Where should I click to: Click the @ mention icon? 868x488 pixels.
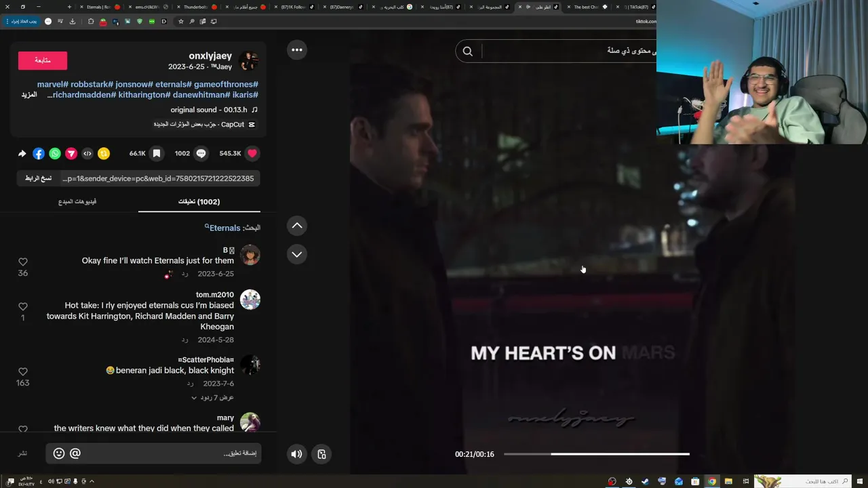[75, 453]
